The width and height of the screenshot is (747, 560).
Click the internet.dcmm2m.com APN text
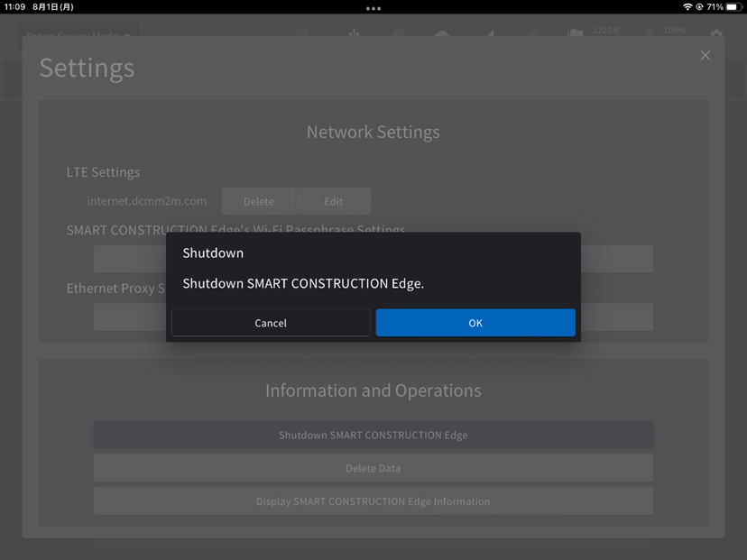click(x=147, y=201)
